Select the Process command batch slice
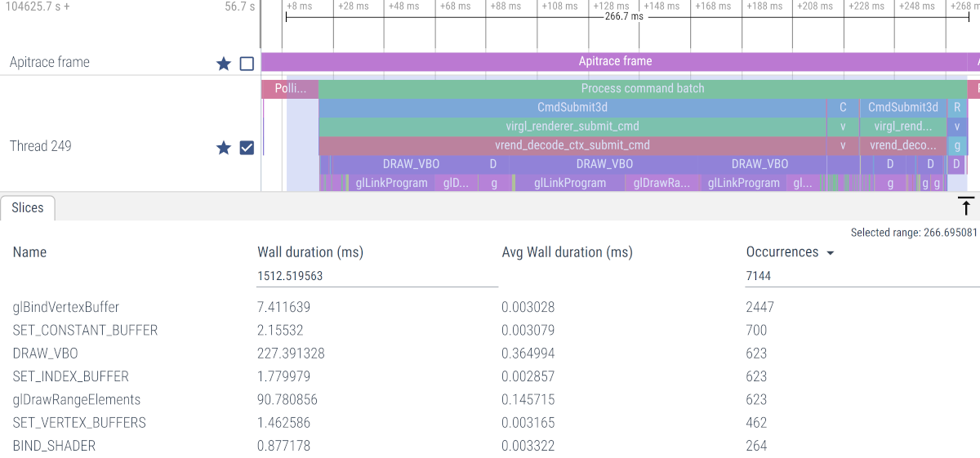This screenshot has height=458, width=980. 643,88
